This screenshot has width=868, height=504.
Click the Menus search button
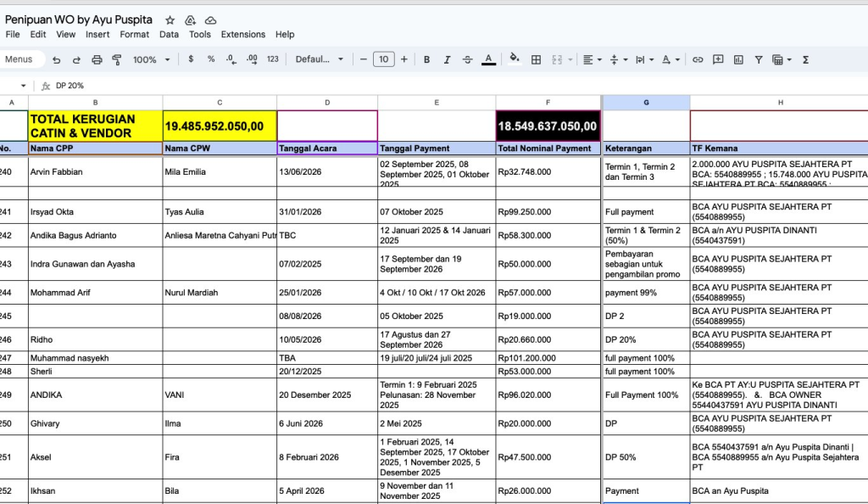(x=19, y=59)
